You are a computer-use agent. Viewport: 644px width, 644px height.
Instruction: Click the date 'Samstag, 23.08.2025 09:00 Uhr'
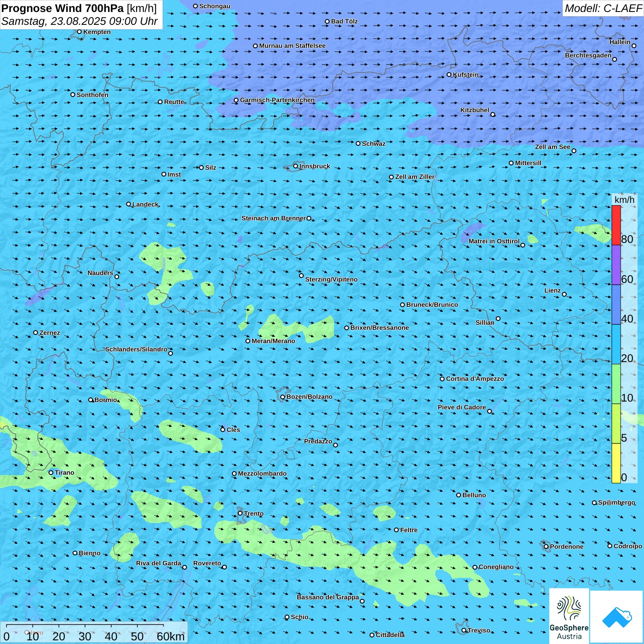80,21
